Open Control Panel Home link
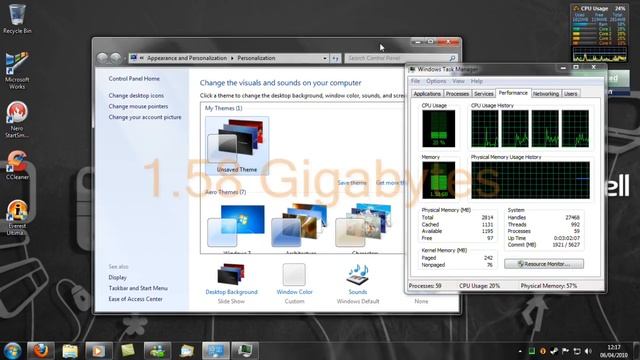This screenshot has width=640, height=360. coord(134,78)
